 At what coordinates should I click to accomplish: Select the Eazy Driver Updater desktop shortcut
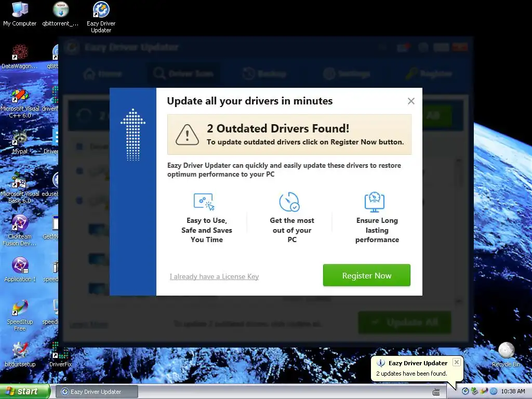click(x=101, y=17)
